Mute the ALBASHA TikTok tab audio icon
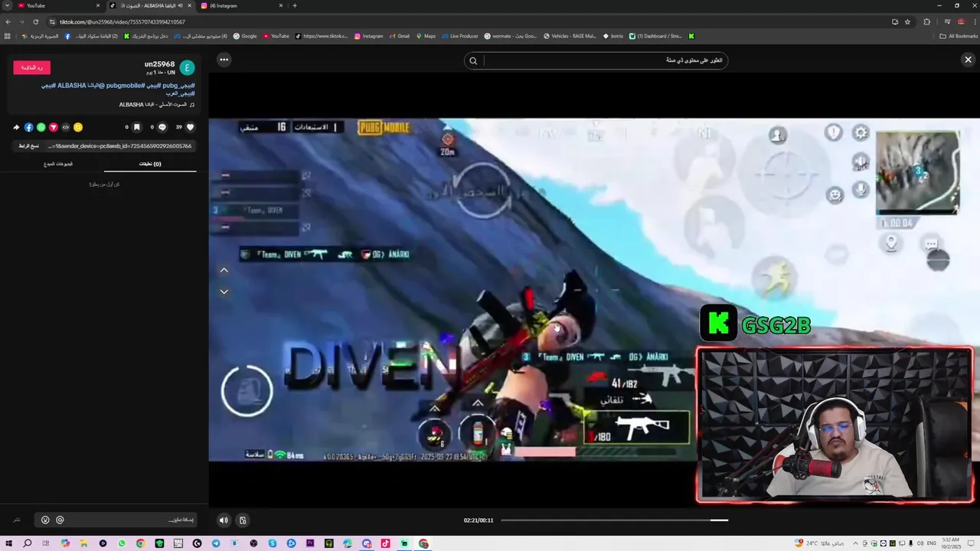This screenshot has height=551, width=980. tap(180, 5)
